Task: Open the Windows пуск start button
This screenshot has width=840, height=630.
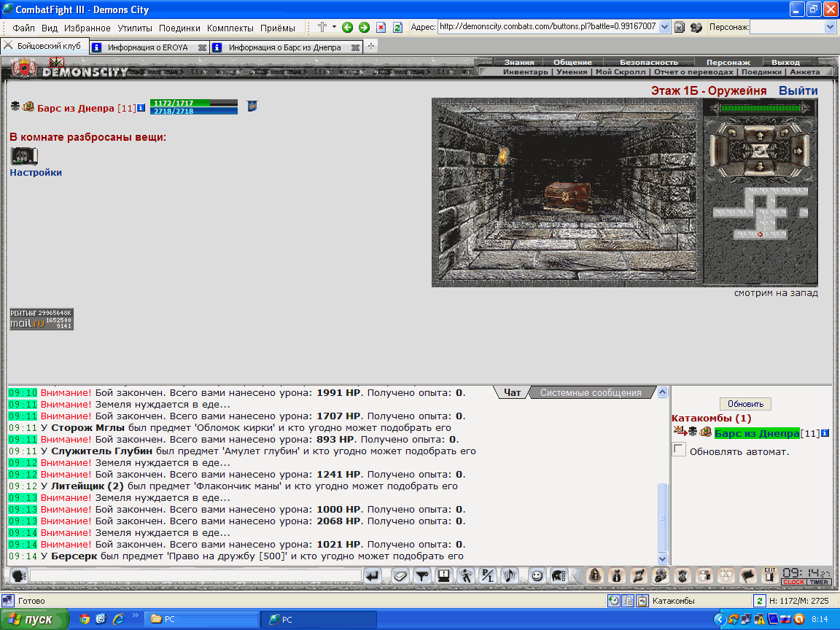Action: pyautogui.click(x=34, y=619)
